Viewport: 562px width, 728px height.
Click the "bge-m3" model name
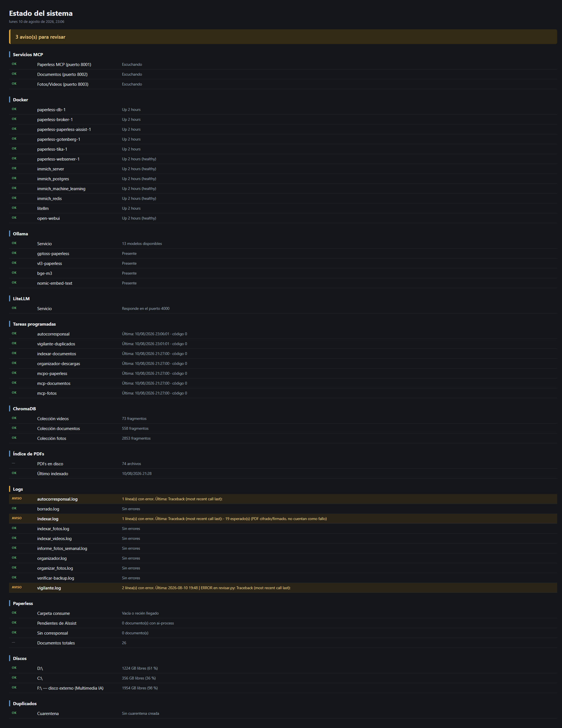(45, 273)
